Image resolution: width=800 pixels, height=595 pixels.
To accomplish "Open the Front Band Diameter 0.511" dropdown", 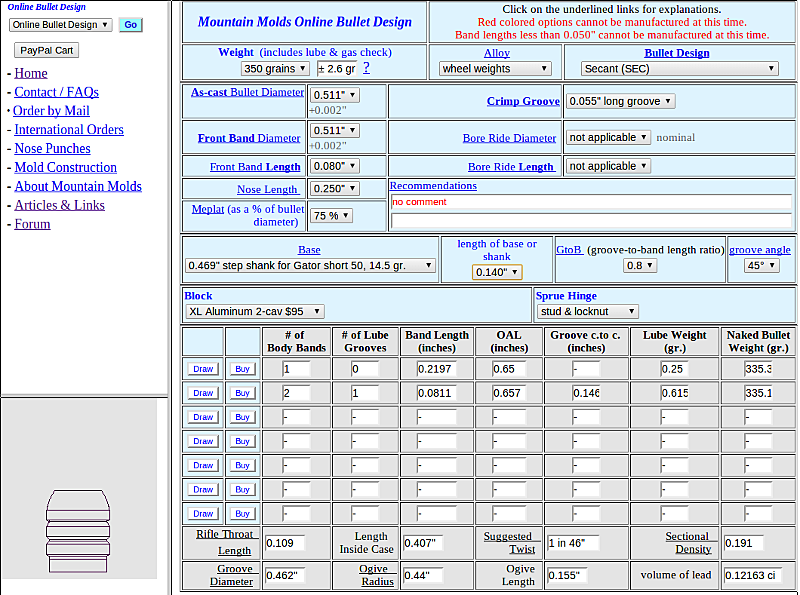I will click(x=335, y=130).
